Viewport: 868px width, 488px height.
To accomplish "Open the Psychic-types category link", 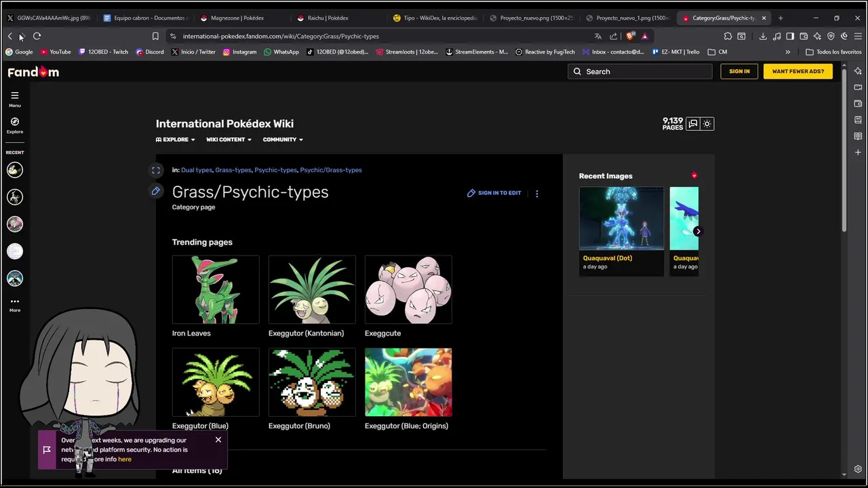I will click(x=275, y=170).
